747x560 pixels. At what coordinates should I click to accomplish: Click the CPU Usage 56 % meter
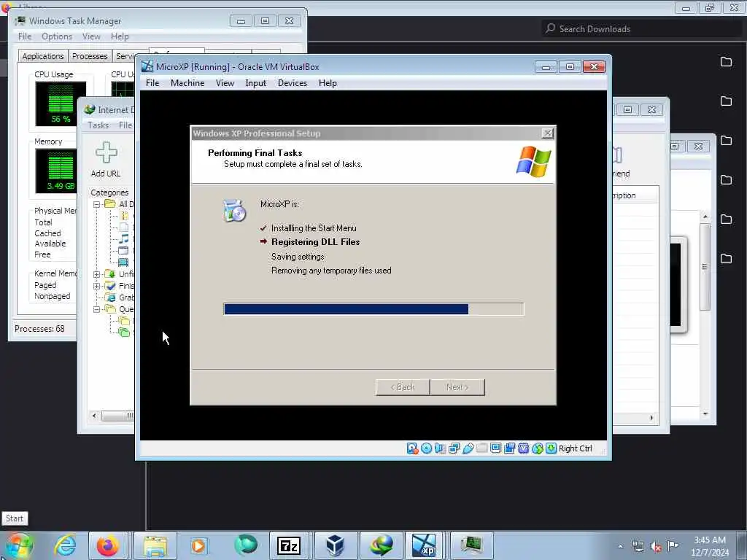click(61, 104)
